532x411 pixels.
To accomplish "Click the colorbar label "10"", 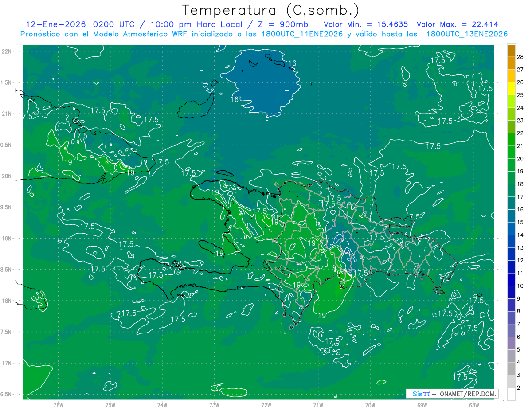I will [520, 286].
